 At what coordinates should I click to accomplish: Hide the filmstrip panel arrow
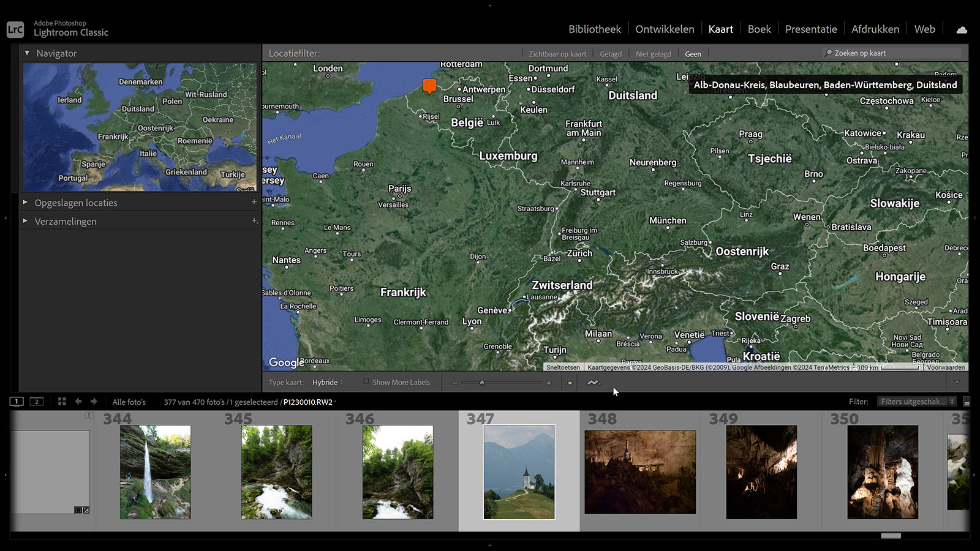tap(490, 545)
